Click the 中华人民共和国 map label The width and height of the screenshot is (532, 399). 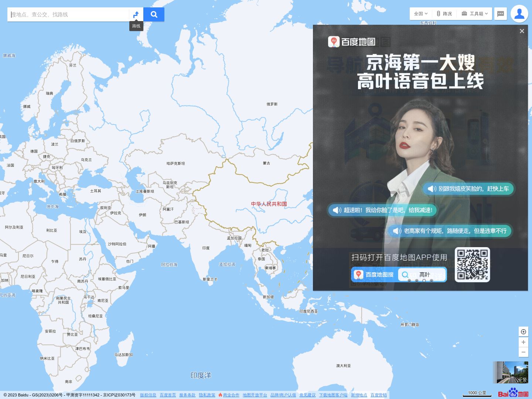pos(269,204)
